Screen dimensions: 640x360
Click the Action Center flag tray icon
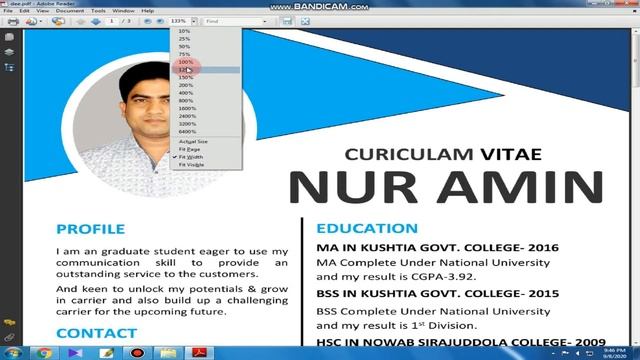565,353
